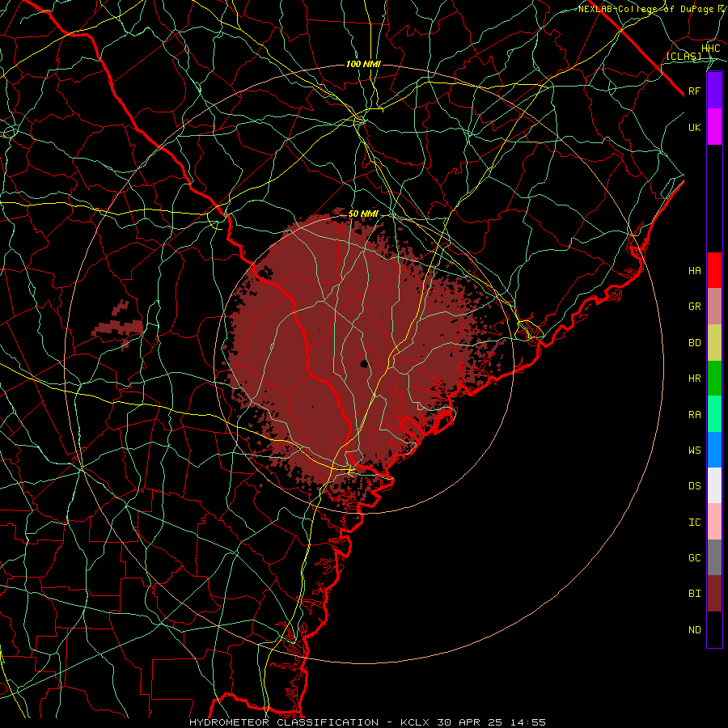Pick the light green RA swatch
The height and width of the screenshot is (728, 728).
click(x=714, y=414)
